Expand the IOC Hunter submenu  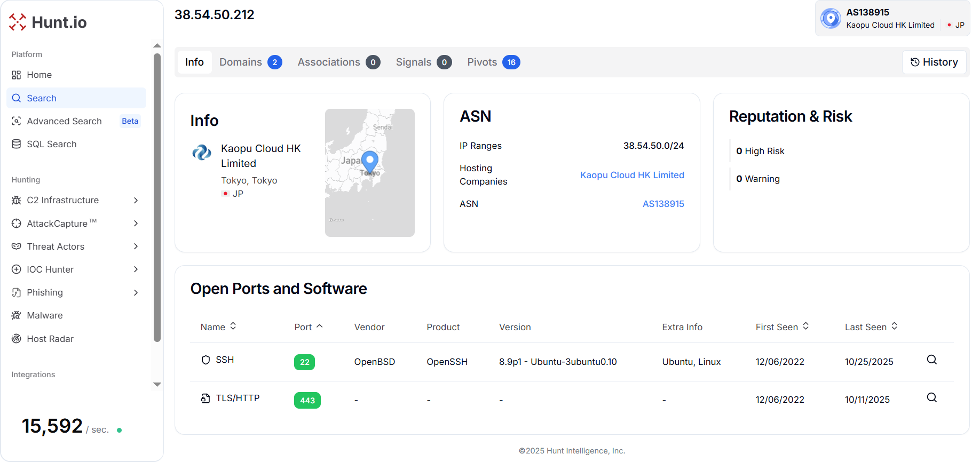coord(75,269)
